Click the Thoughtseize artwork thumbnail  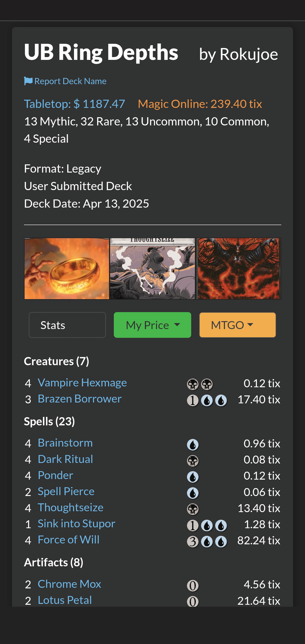pyautogui.click(x=152, y=269)
